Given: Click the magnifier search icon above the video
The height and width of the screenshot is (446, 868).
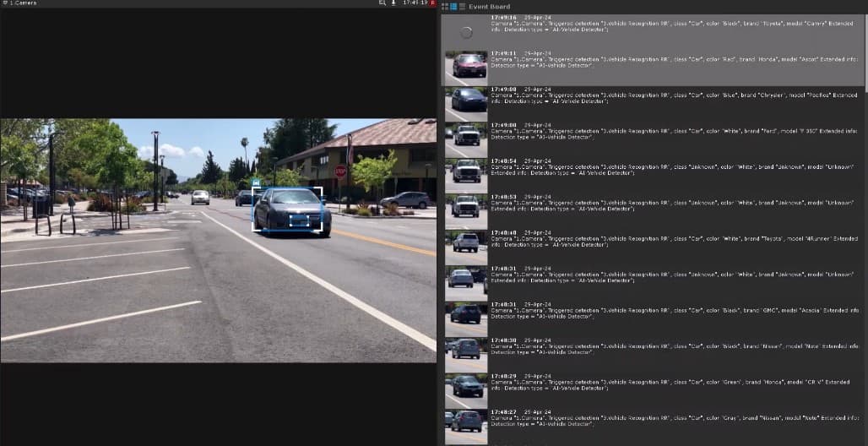Looking at the screenshot, I should point(382,3).
